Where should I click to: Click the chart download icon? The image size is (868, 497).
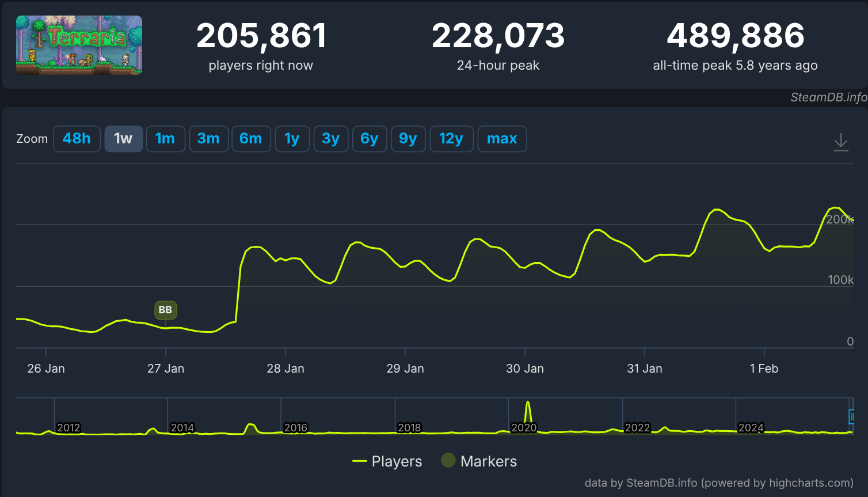[x=841, y=141]
